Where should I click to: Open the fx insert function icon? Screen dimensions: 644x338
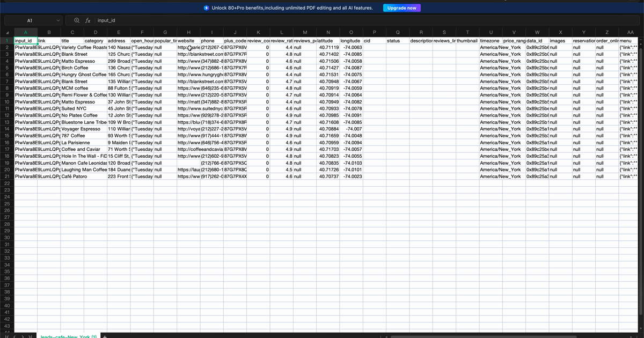(87, 20)
